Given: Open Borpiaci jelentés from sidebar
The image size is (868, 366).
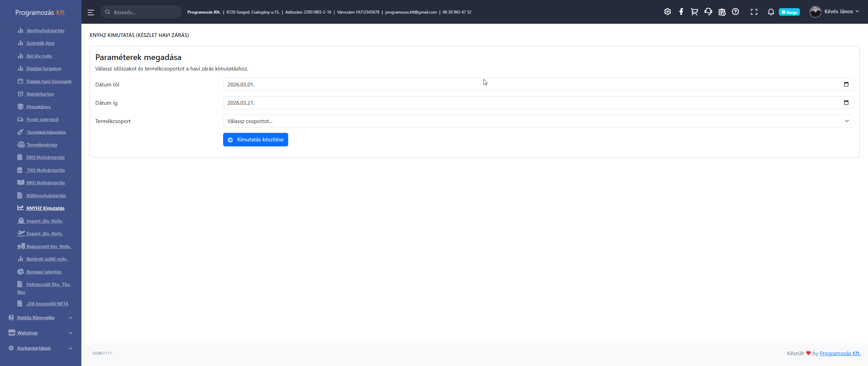Looking at the screenshot, I should click(44, 272).
